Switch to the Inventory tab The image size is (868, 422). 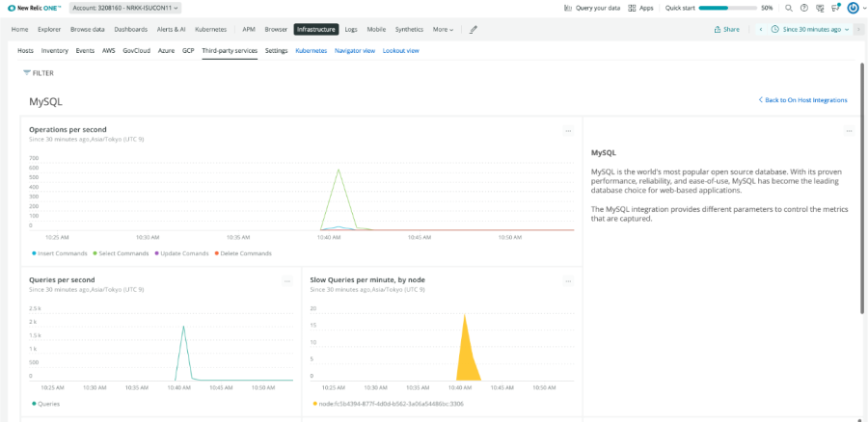(55, 50)
